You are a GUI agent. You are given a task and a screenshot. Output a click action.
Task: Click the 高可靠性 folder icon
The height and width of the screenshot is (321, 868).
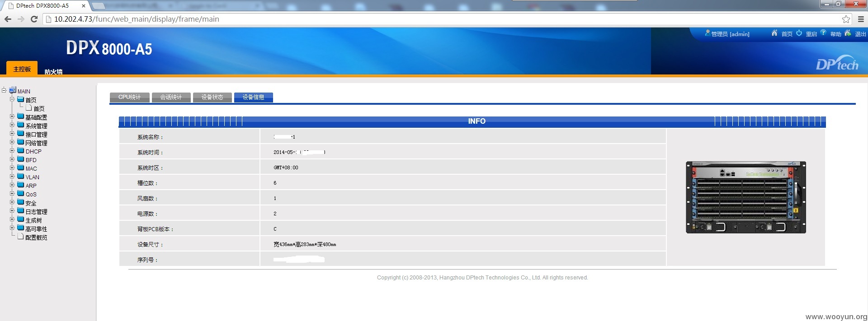(21, 228)
